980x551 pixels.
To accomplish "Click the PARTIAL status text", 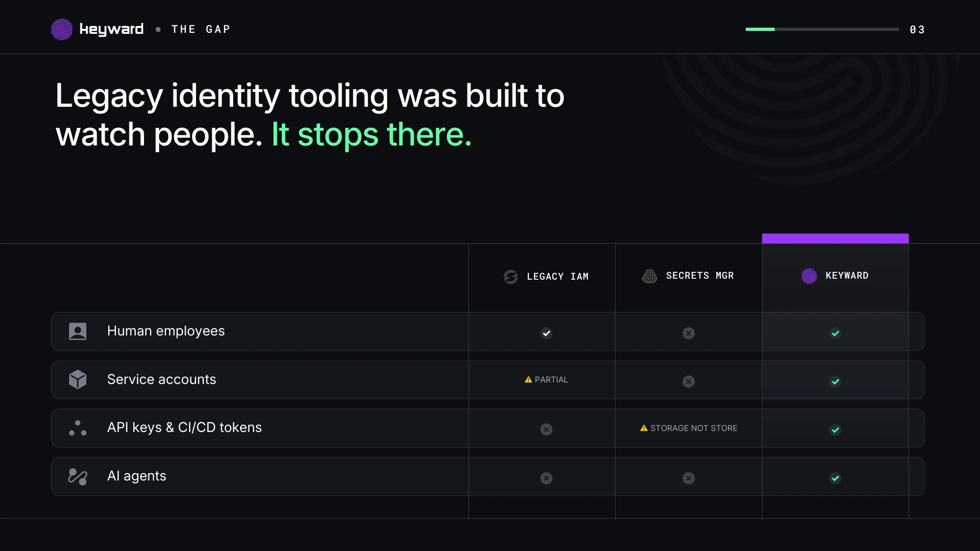I will click(x=551, y=380).
